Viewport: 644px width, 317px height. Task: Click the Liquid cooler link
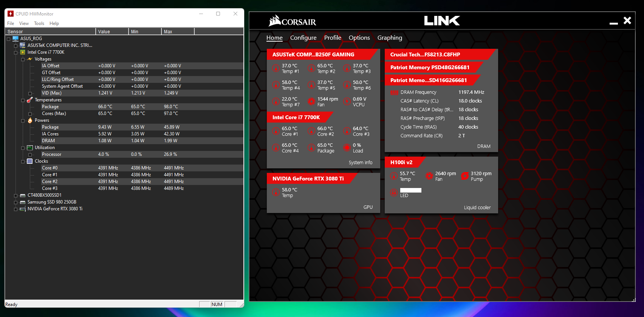coord(477,208)
